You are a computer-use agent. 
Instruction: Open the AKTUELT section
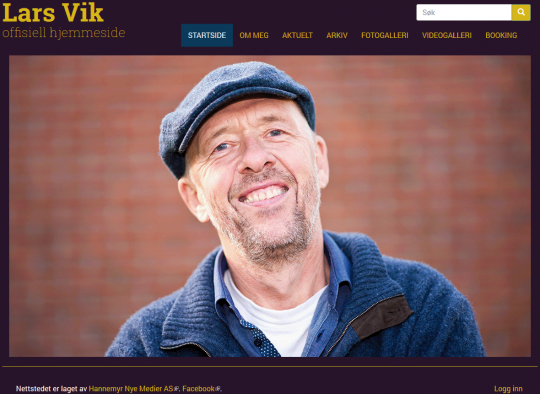point(297,35)
